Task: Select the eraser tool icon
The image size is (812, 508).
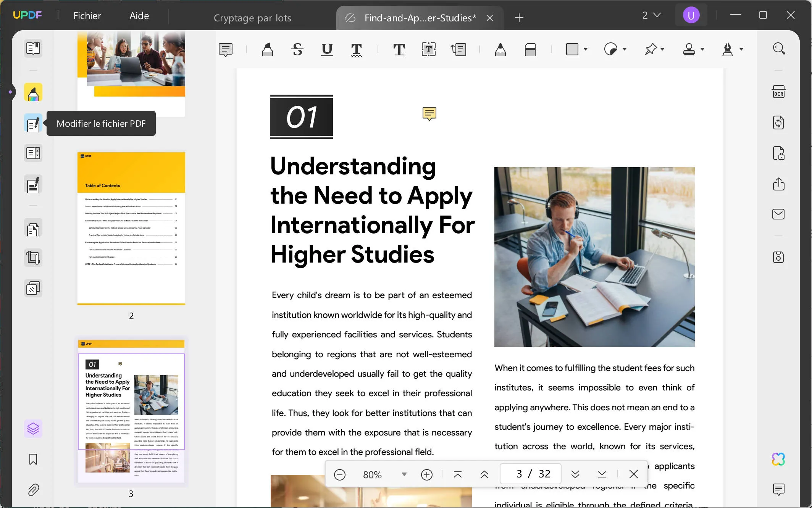Action: 530,49
